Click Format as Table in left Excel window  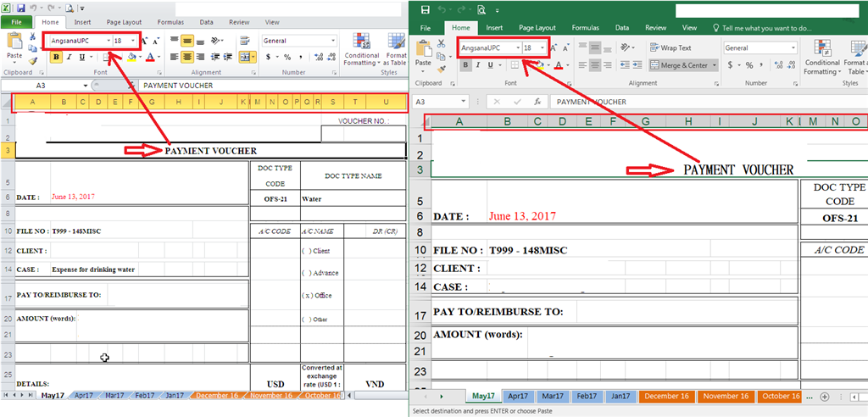397,49
